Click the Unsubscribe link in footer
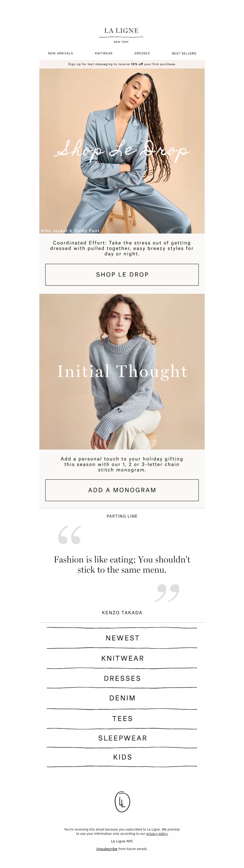 (107, 849)
